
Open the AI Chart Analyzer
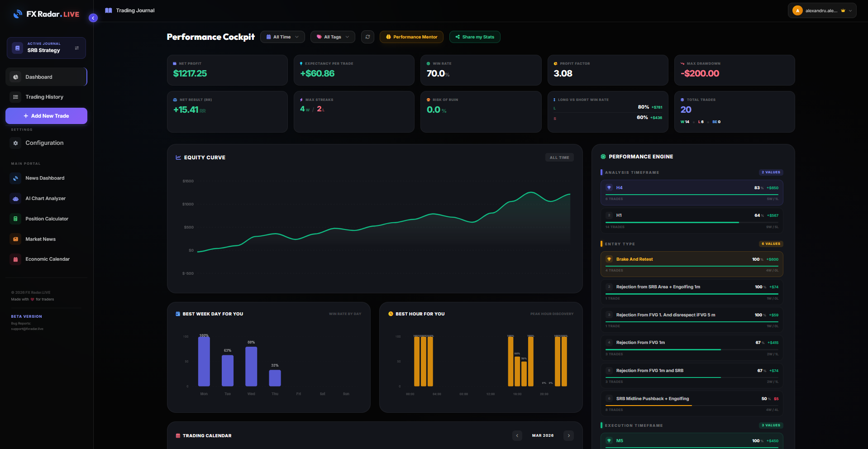45,198
